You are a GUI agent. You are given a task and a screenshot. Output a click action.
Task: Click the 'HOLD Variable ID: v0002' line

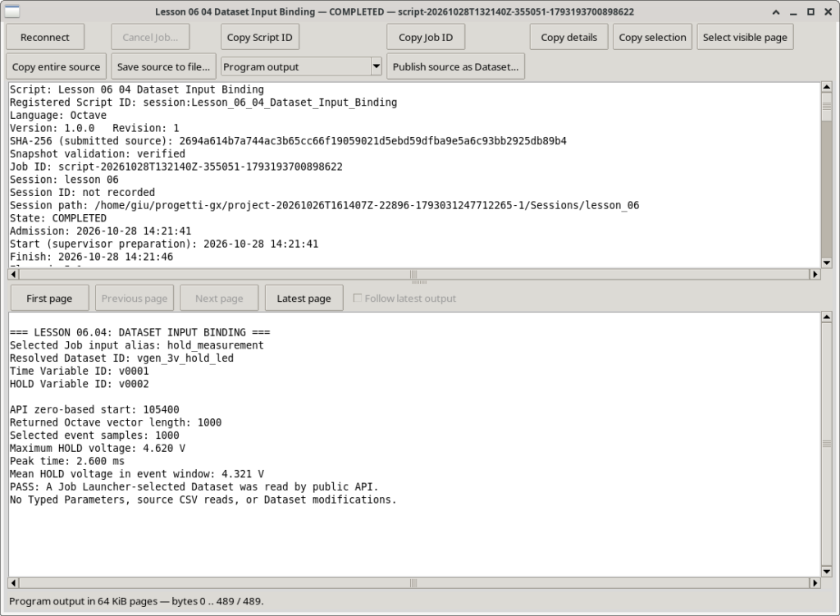pyautogui.click(x=80, y=384)
